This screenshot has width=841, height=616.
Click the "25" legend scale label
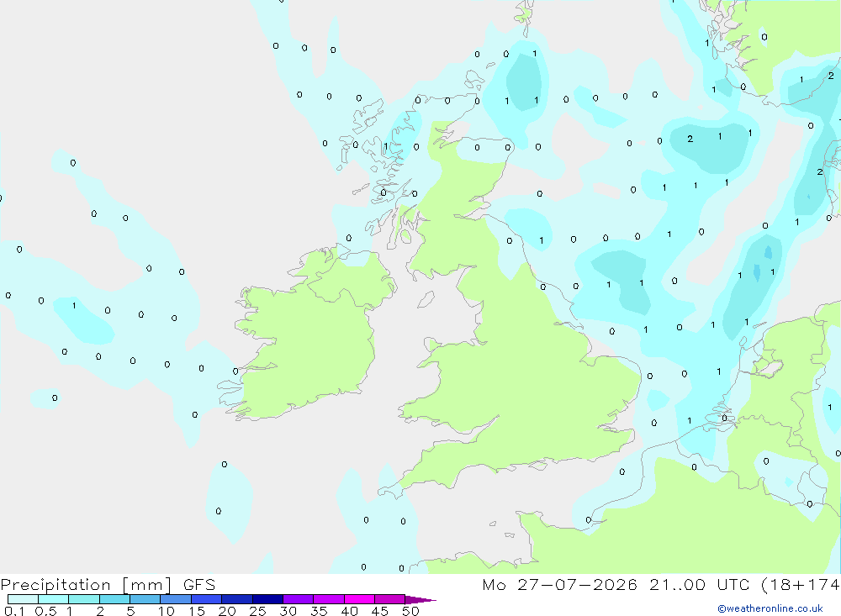coord(257,611)
